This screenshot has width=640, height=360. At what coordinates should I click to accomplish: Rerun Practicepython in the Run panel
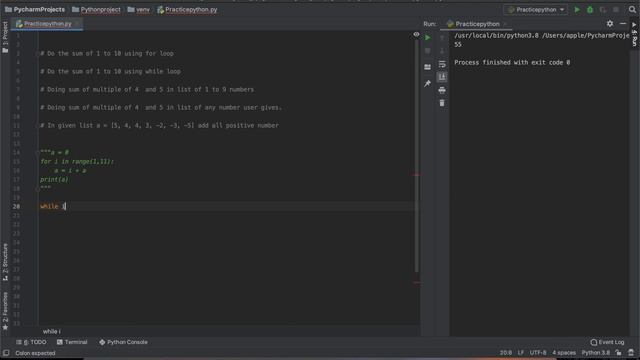[427, 38]
